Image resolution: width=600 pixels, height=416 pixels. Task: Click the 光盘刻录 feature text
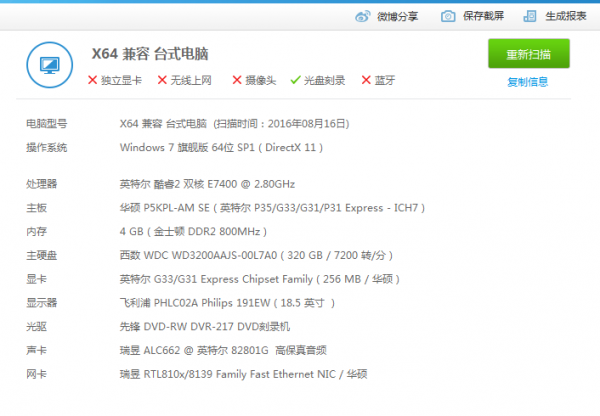pyautogui.click(x=324, y=80)
